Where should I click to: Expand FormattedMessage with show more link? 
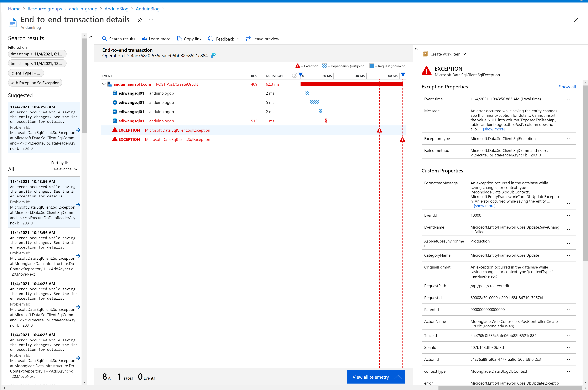(485, 206)
